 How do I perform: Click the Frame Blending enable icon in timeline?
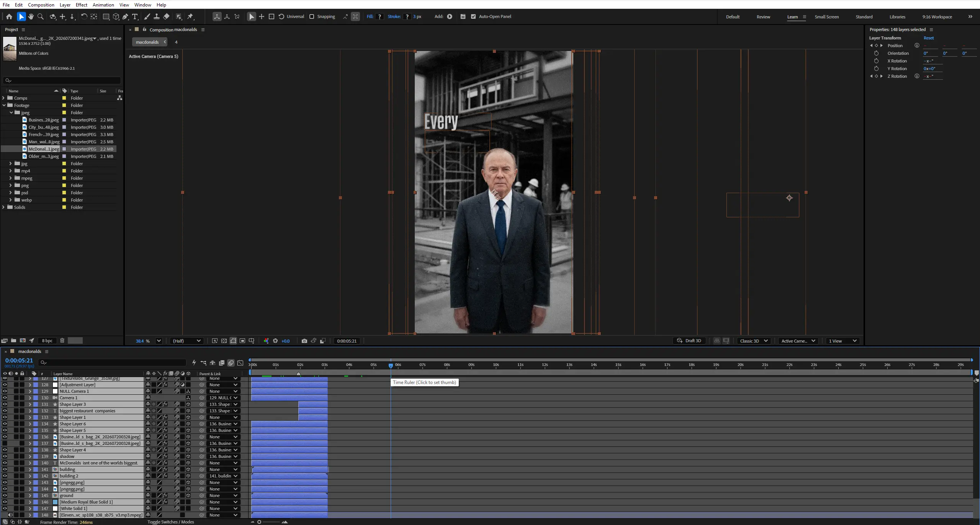tap(222, 363)
